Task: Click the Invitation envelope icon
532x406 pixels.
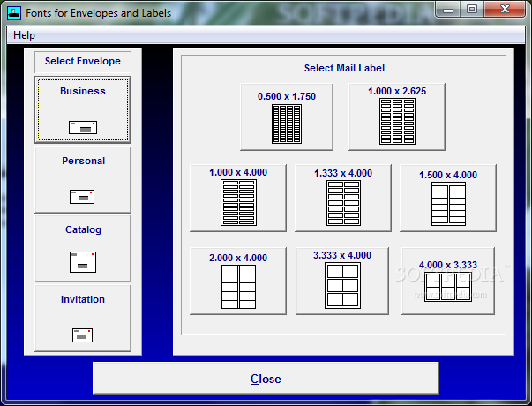Action: click(82, 335)
